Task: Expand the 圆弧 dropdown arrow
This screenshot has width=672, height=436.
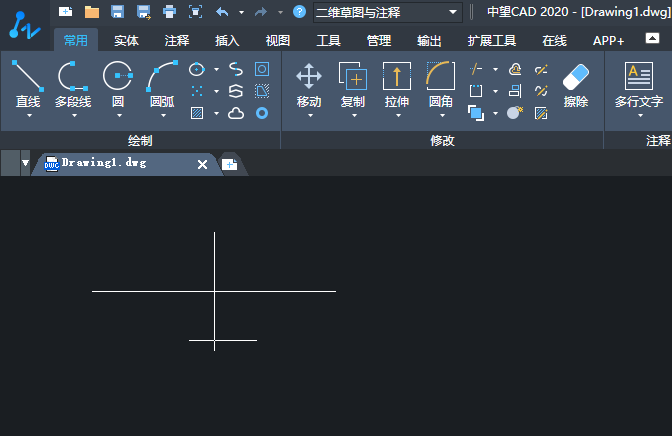Action: click(x=163, y=116)
